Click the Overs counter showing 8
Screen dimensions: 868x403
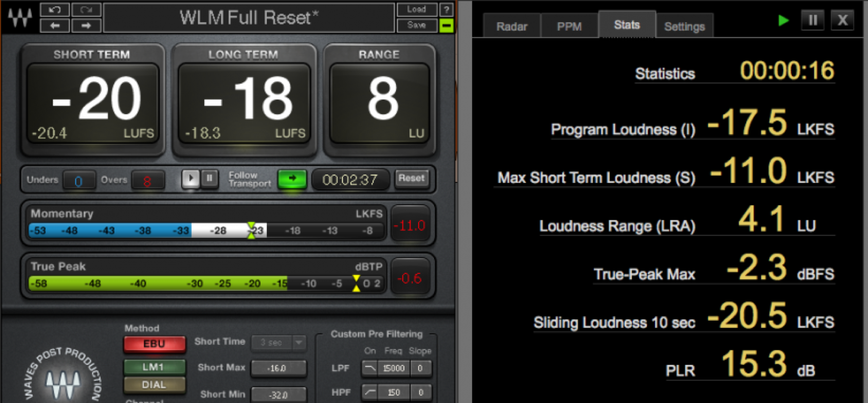[147, 181]
